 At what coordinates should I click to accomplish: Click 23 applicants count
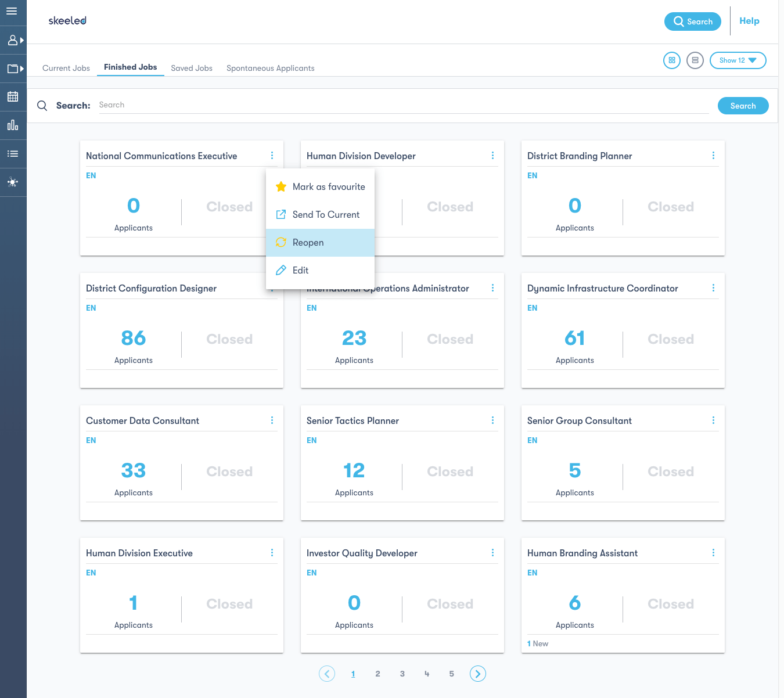pos(354,338)
